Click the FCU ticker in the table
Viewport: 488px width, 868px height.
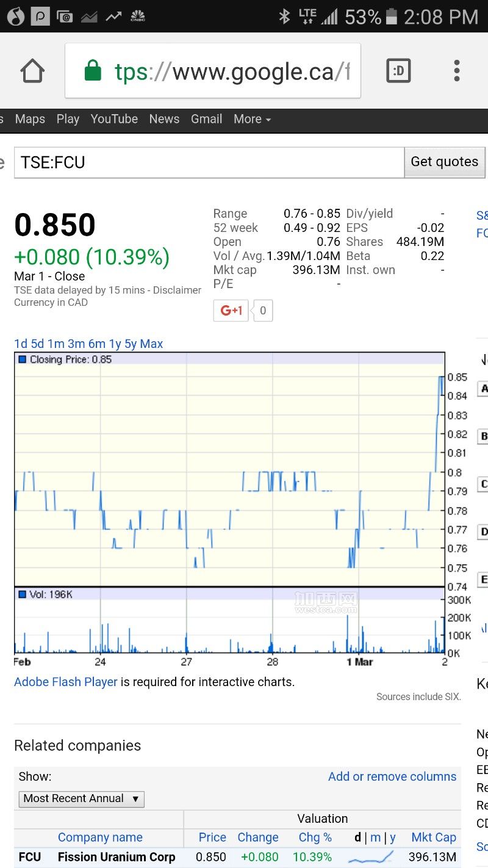(30, 857)
